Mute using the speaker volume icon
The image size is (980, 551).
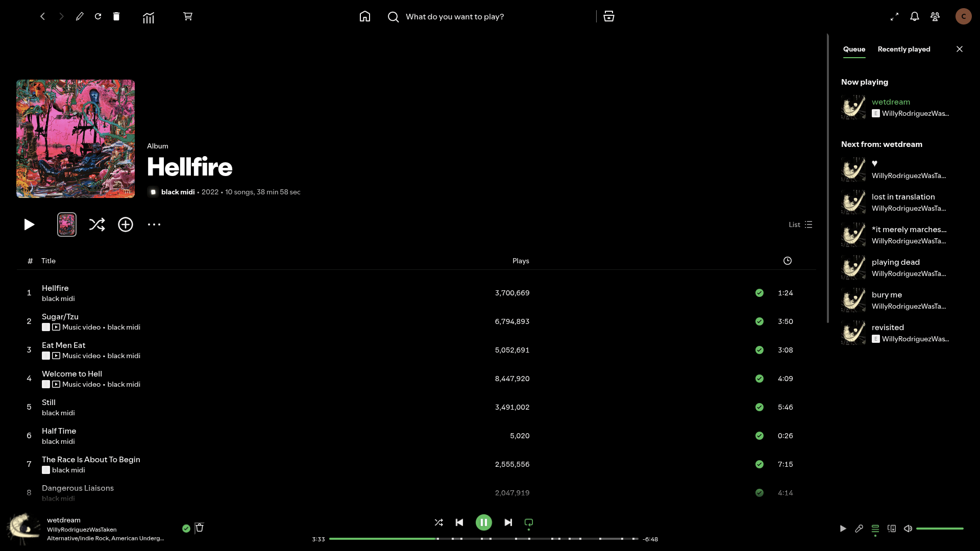coord(908,529)
